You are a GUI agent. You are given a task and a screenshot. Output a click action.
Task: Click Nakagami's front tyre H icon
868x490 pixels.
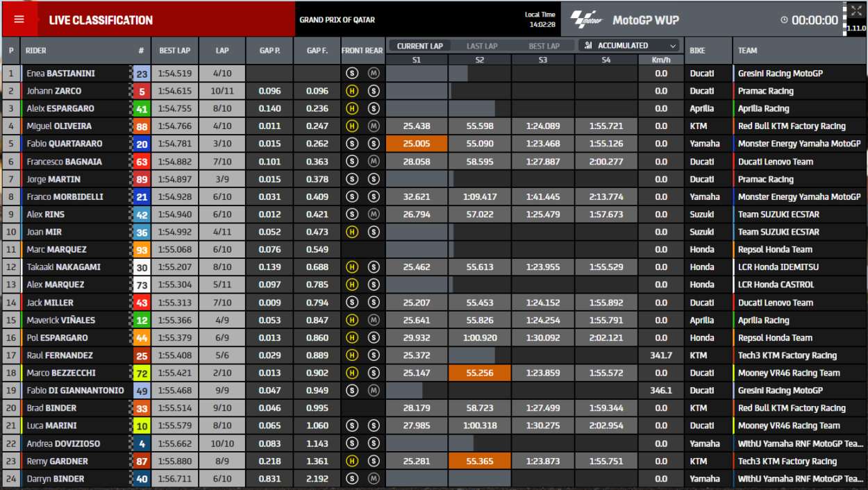tap(352, 267)
